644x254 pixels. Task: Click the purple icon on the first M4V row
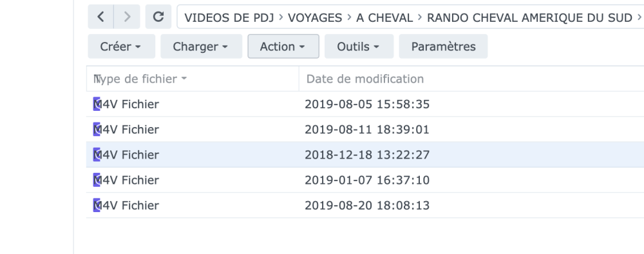click(x=97, y=104)
